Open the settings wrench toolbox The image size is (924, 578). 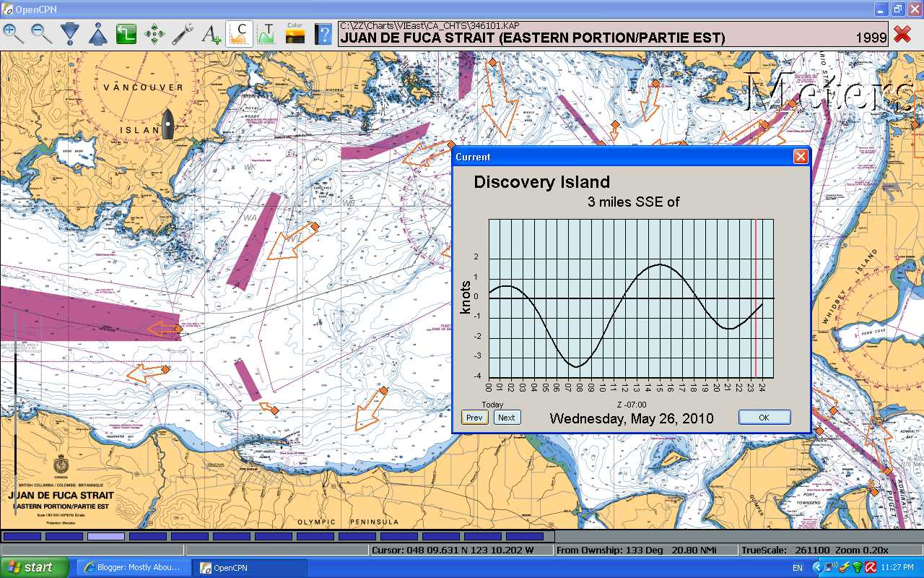pyautogui.click(x=183, y=34)
